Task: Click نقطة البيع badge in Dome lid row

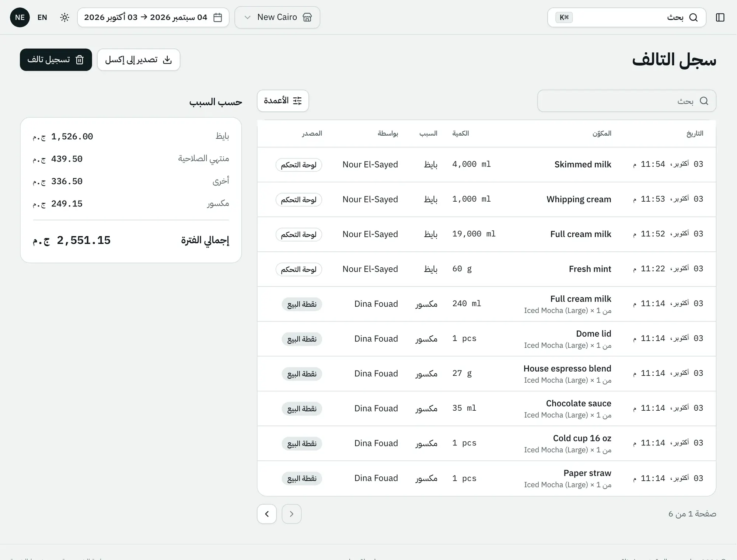Action: [302, 339]
